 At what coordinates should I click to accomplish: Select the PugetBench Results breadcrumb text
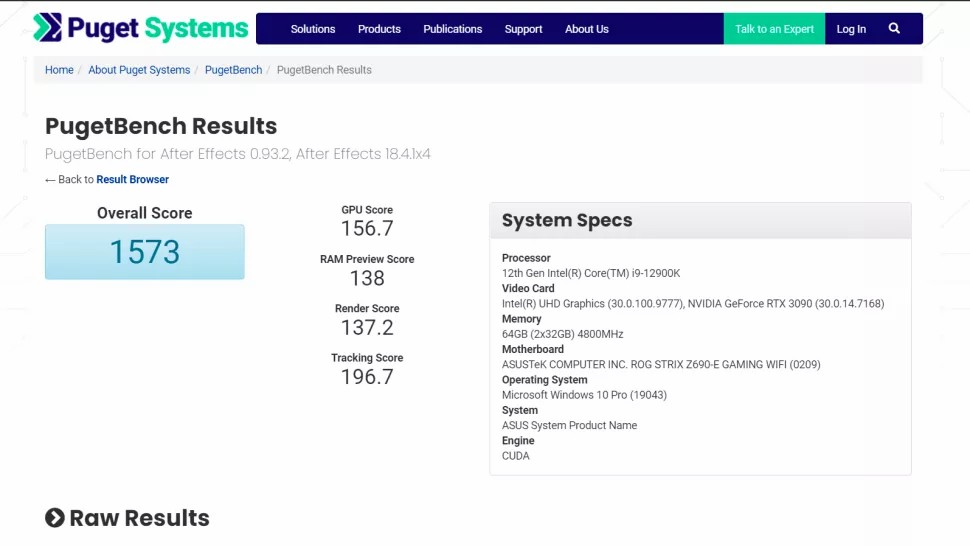click(x=324, y=70)
